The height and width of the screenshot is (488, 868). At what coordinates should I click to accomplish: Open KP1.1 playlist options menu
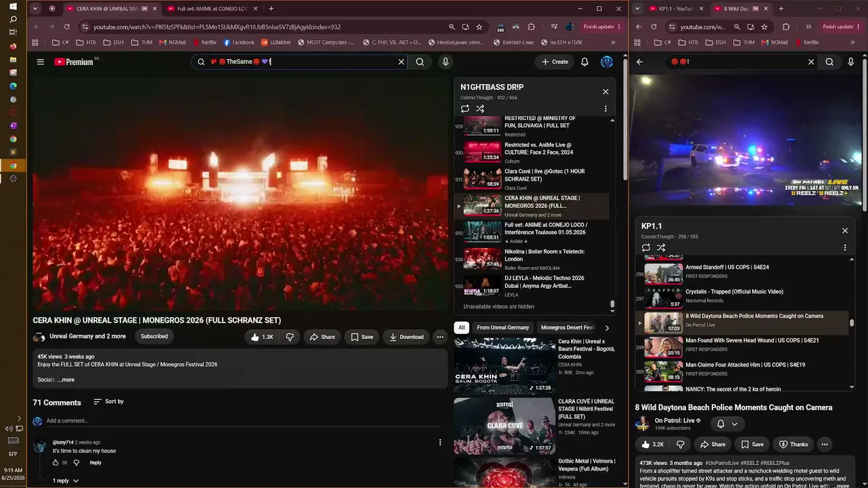click(845, 247)
